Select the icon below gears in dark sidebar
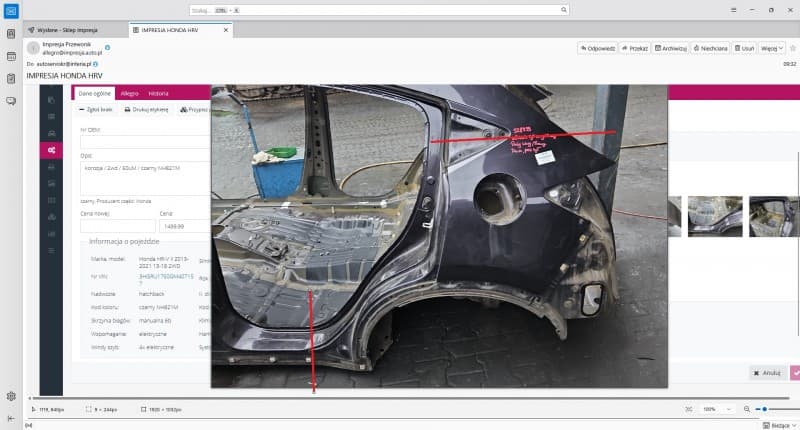800x430 pixels. tap(51, 167)
